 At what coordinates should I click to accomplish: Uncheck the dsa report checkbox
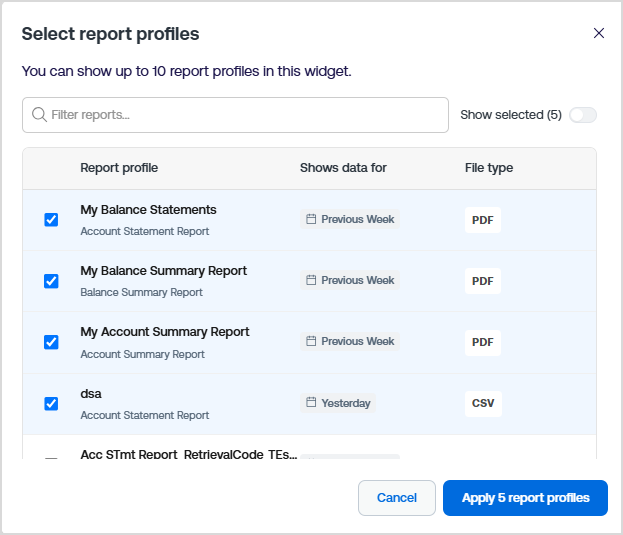click(51, 404)
